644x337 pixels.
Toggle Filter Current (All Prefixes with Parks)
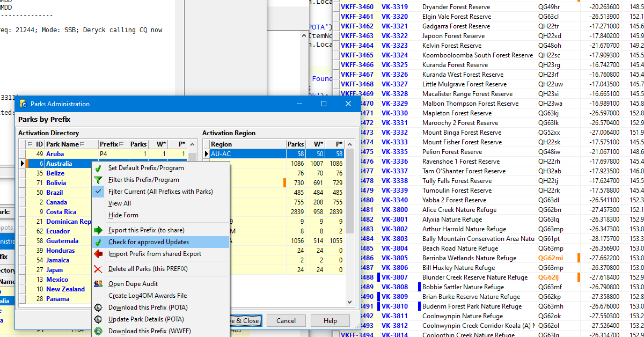tap(160, 192)
